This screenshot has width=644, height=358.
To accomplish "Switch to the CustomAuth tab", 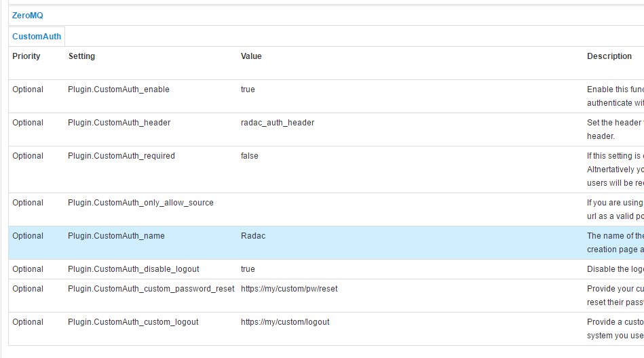I will click(x=37, y=37).
